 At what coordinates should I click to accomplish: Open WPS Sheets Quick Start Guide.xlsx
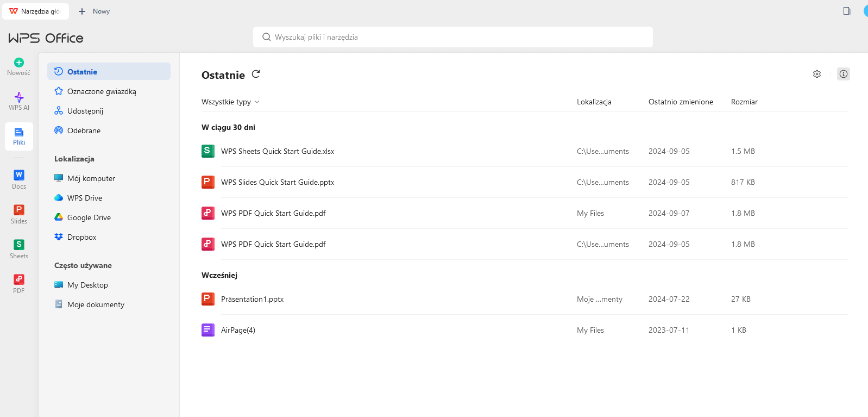(x=278, y=151)
